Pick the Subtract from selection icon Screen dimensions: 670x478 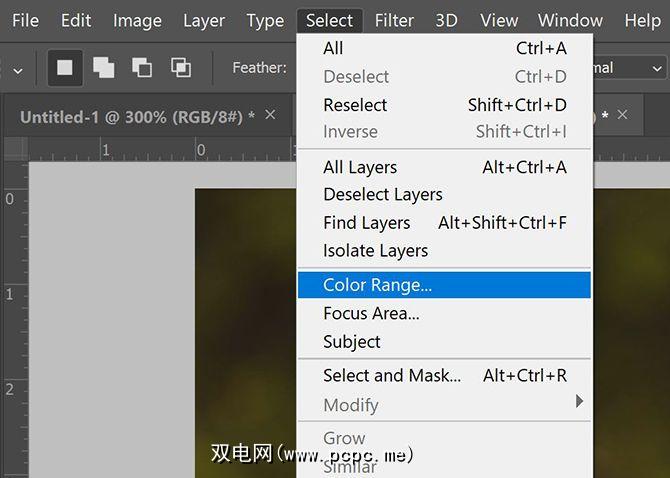coord(142,67)
